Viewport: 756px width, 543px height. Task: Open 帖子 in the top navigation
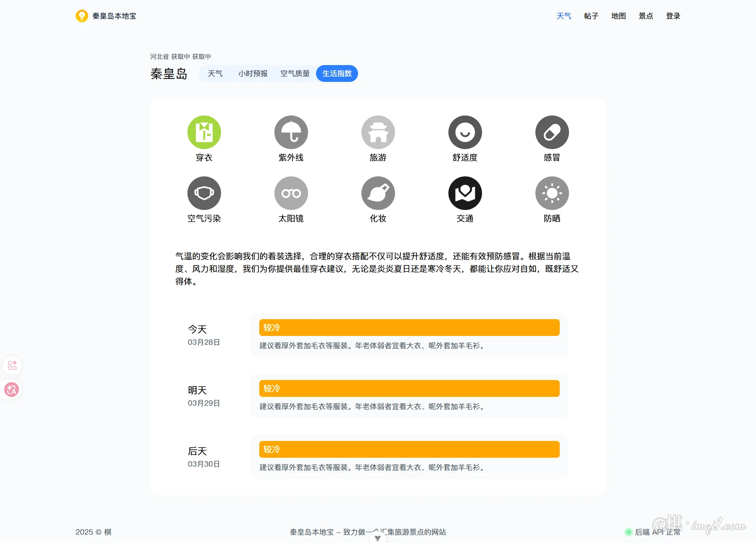[591, 16]
